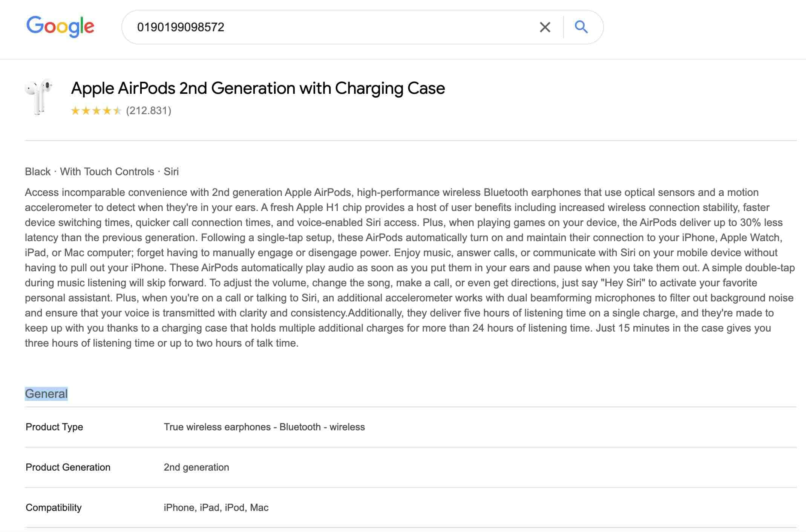This screenshot has width=806, height=532.
Task: Click the five-star rating icons
Action: pyautogui.click(x=96, y=111)
